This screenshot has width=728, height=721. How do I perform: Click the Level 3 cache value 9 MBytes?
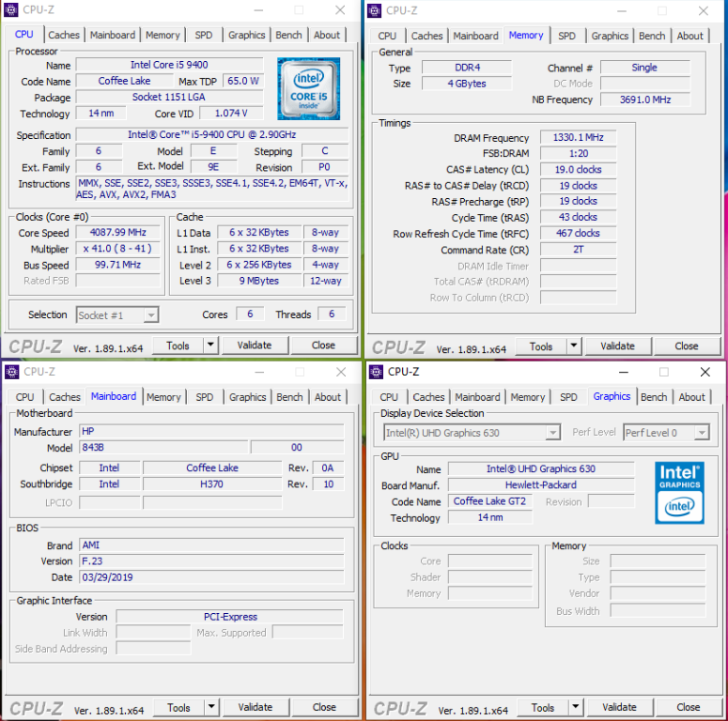(259, 281)
